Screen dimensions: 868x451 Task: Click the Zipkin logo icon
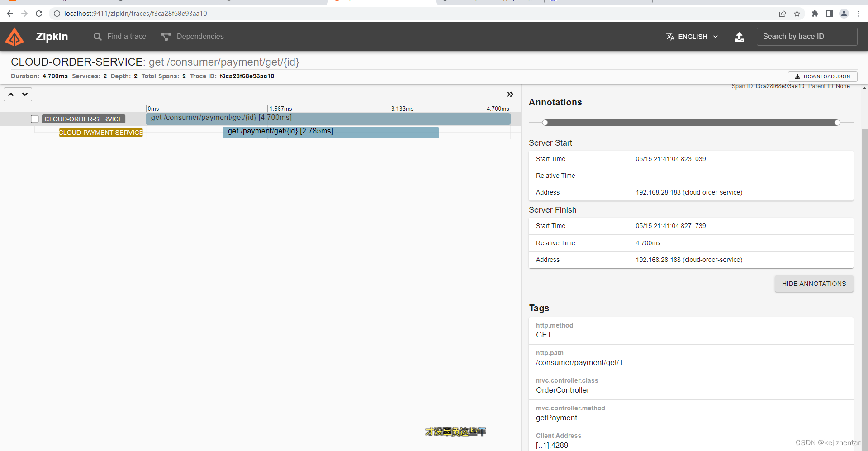[14, 37]
